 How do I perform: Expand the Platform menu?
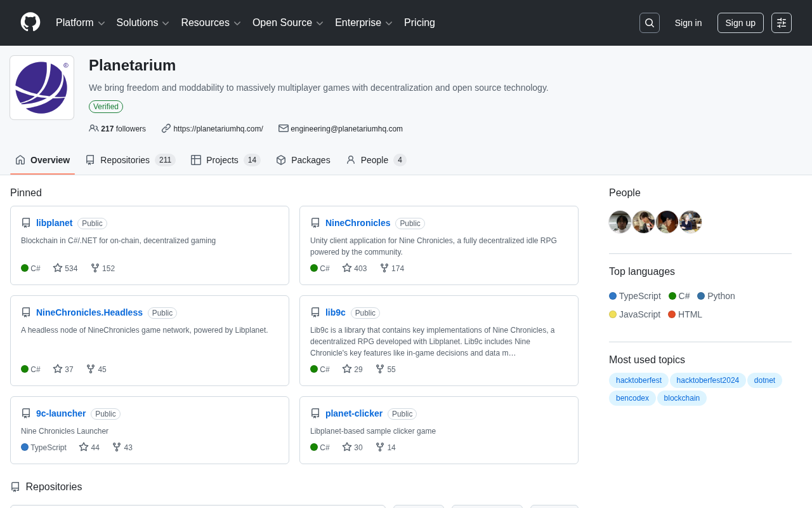[81, 23]
